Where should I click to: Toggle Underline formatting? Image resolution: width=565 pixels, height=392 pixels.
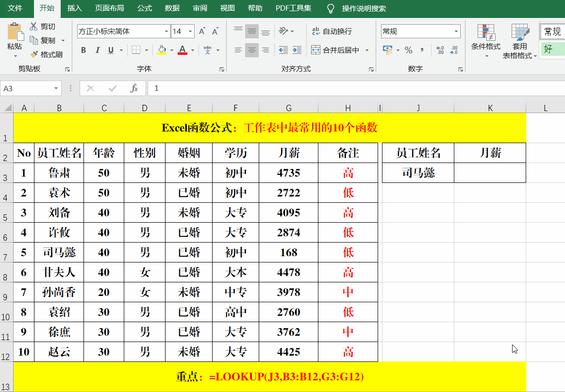[111, 50]
